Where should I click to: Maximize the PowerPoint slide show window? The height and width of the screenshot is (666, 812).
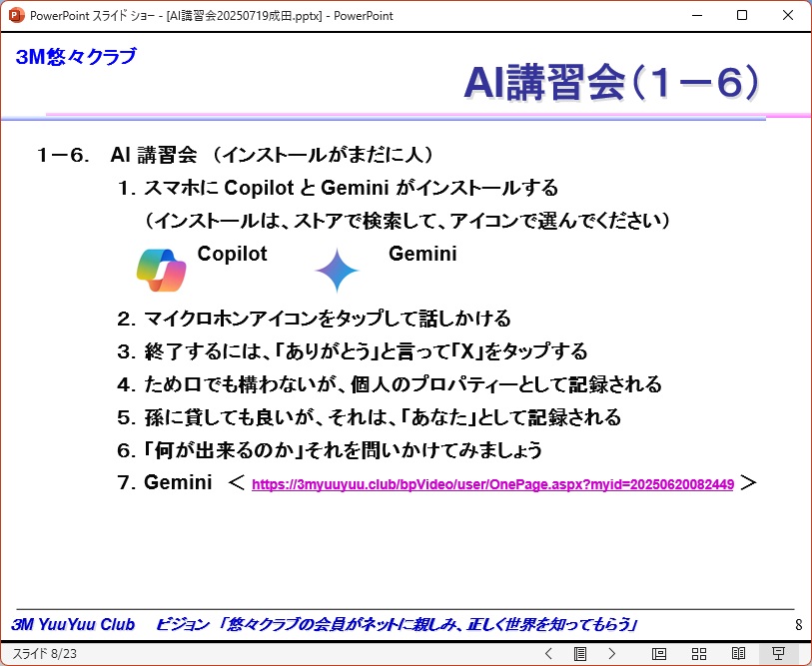pos(742,15)
